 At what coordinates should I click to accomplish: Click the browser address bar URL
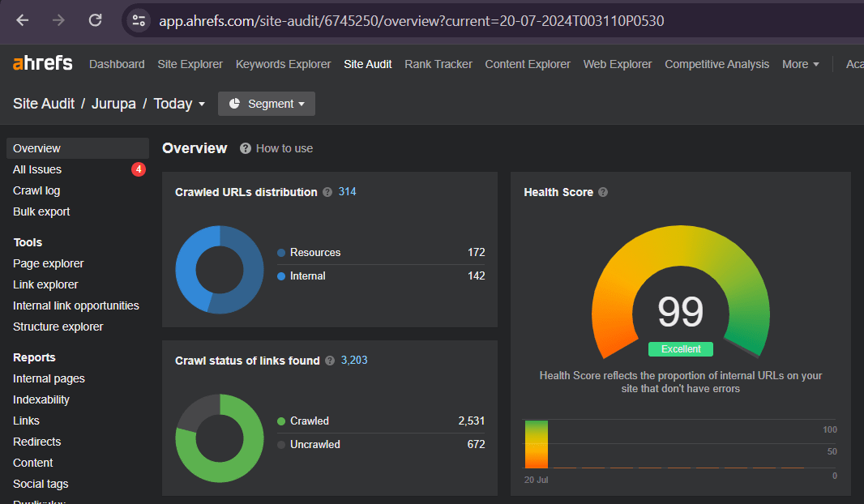(411, 20)
